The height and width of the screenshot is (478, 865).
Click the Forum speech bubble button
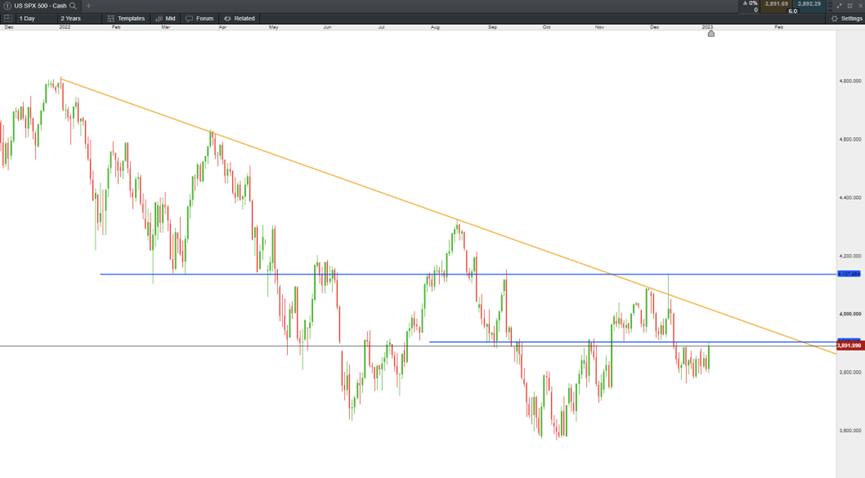(199, 18)
